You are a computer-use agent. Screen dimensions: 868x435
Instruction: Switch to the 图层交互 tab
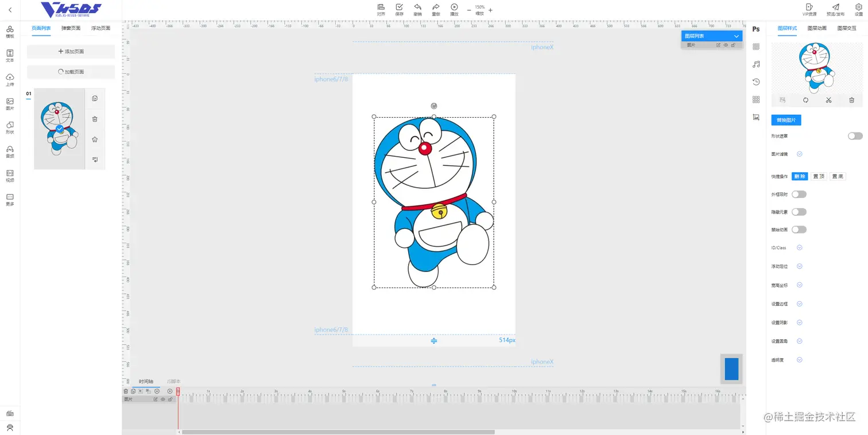(847, 28)
